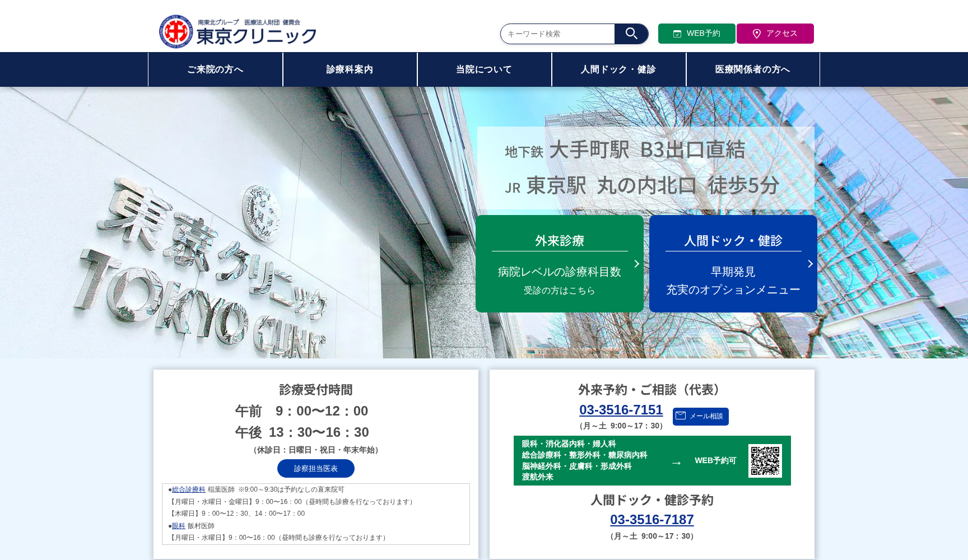Click the 診察担当医表 button
This screenshot has height=560, width=968.
[x=315, y=469]
